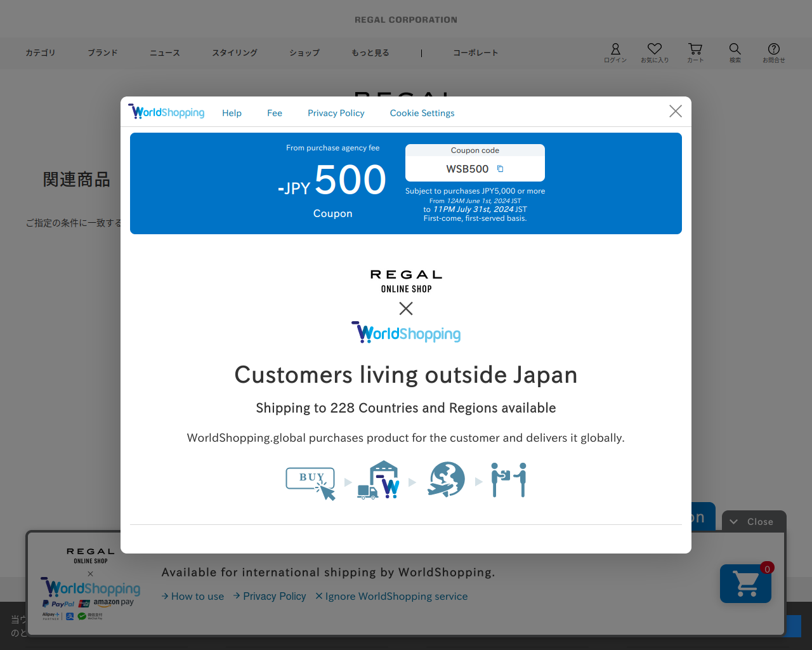This screenshot has height=650, width=812.
Task: Click the package handover delivery icon
Action: (509, 480)
